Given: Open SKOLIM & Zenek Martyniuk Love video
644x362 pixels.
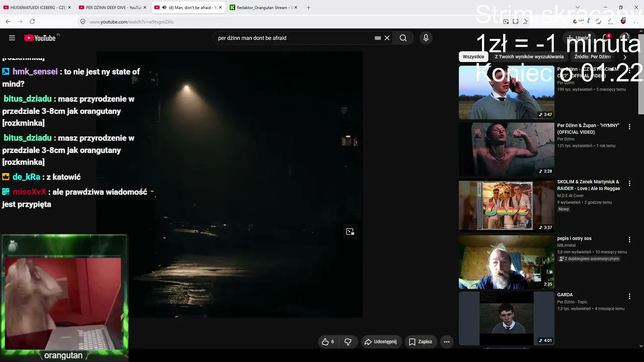Looking at the screenshot, I should [589, 185].
